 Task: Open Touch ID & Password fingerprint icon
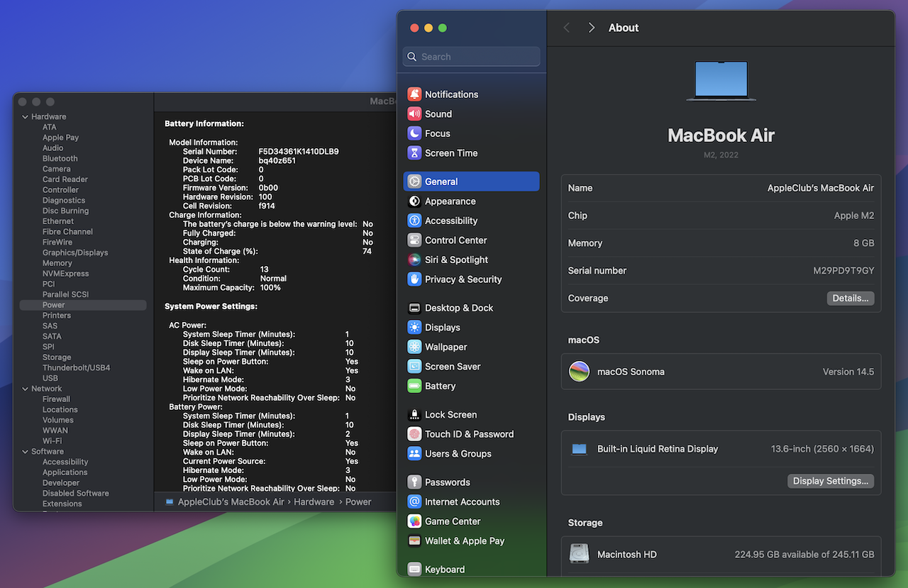[x=414, y=434]
